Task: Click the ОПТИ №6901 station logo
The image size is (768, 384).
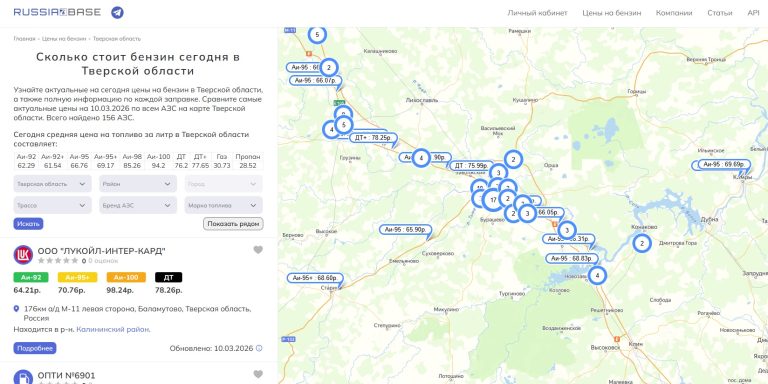Action: (x=23, y=377)
